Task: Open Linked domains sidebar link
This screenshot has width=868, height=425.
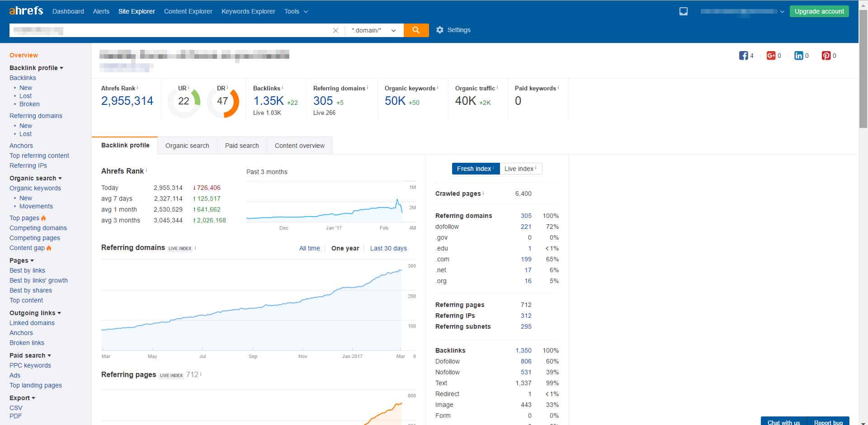Action: click(32, 323)
